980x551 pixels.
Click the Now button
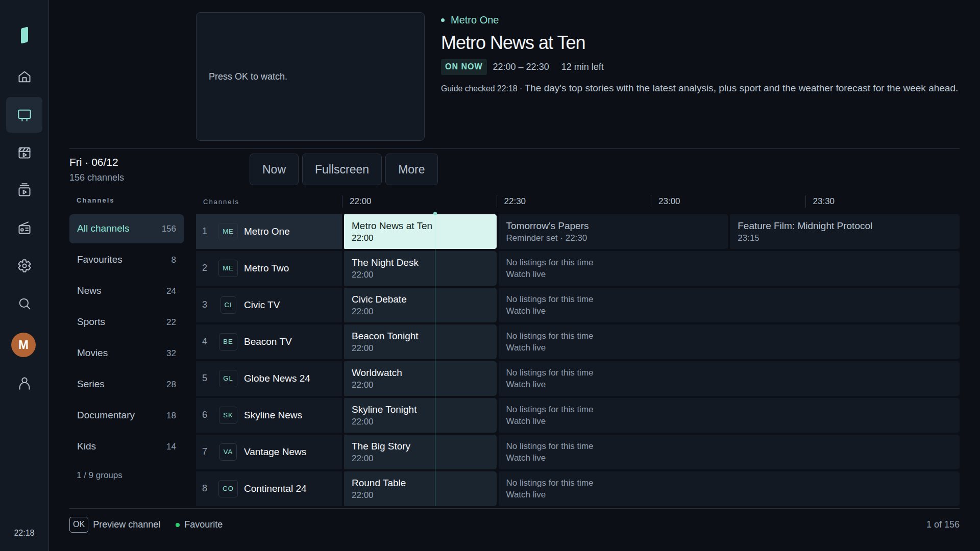tap(274, 169)
